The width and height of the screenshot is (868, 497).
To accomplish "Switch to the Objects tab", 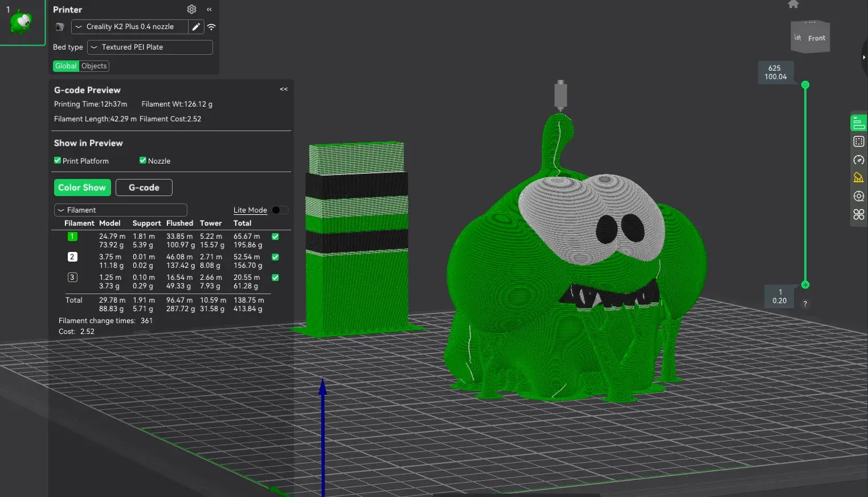I will click(94, 66).
